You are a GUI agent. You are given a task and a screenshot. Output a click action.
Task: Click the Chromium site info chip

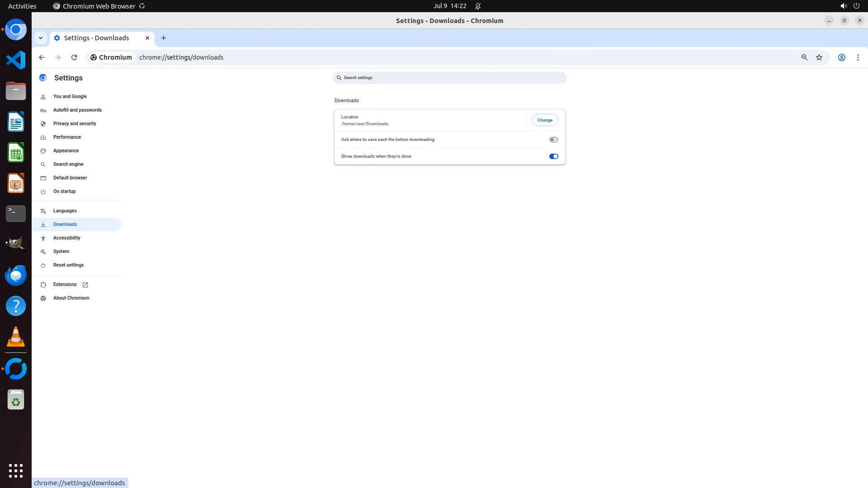tap(111, 57)
